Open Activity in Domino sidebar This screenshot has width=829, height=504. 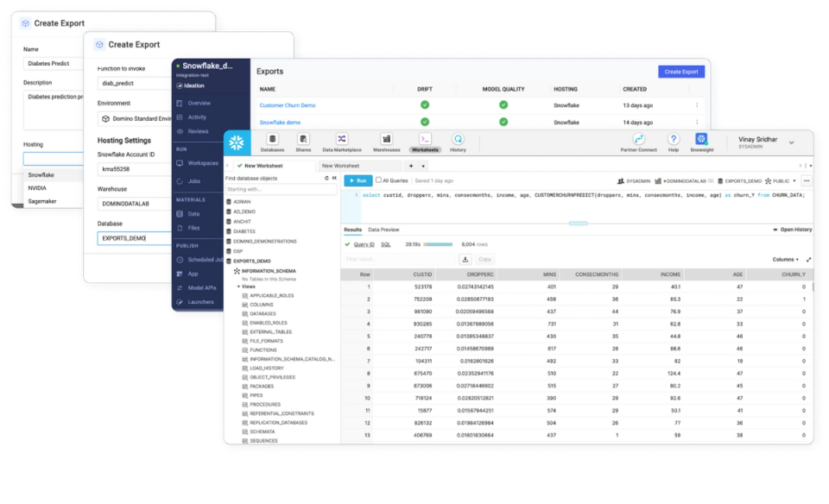(197, 117)
